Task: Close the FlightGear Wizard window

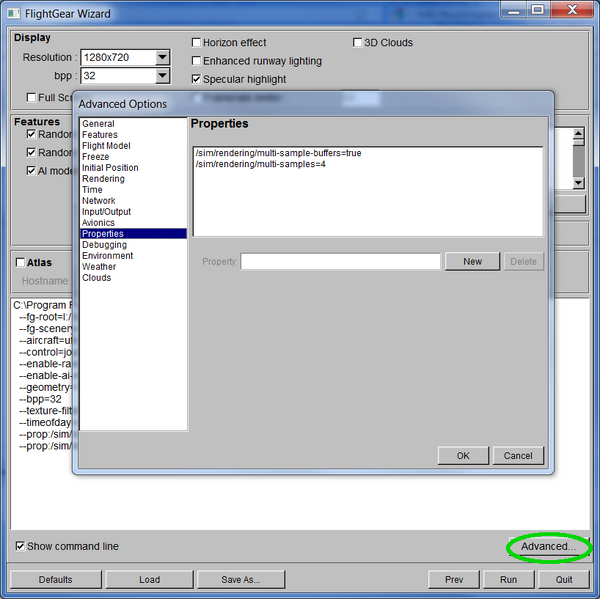Action: pyautogui.click(x=572, y=10)
